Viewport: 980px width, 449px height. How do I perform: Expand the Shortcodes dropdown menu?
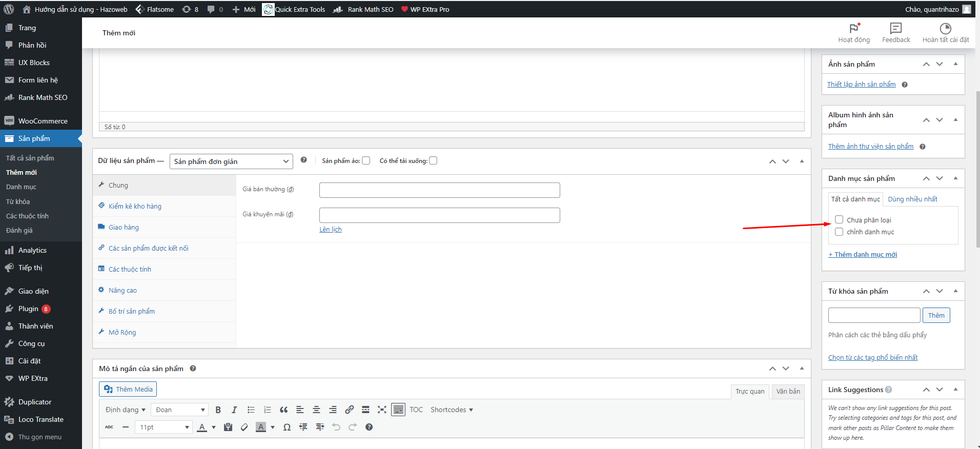tap(452, 410)
